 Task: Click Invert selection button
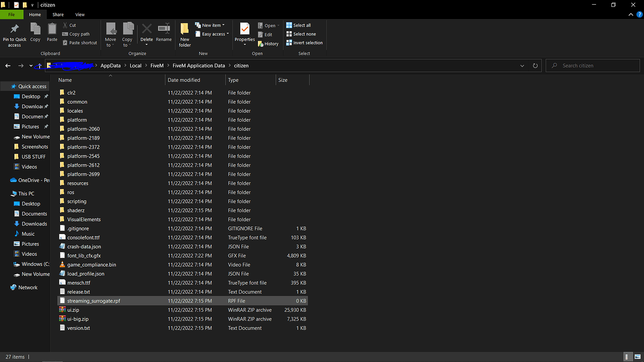pyautogui.click(x=304, y=42)
